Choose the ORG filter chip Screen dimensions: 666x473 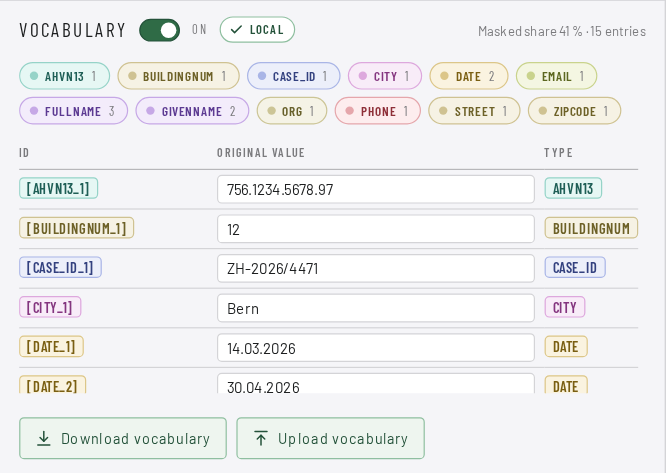(x=292, y=111)
